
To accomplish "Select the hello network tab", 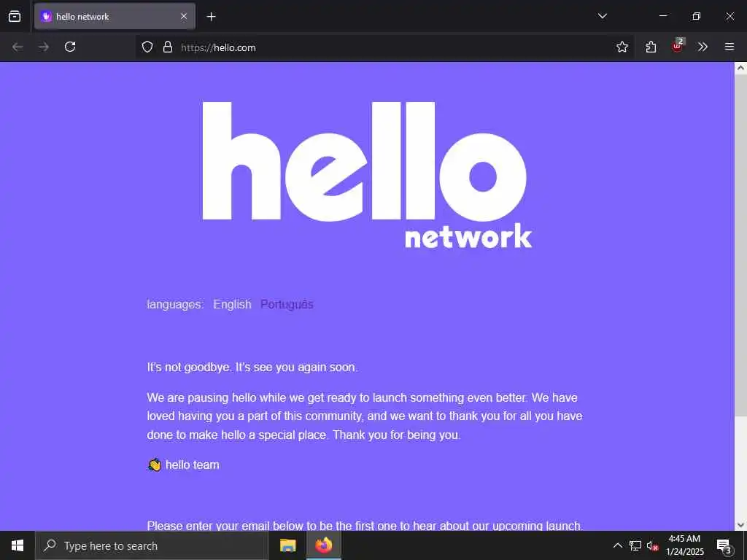I will pos(115,17).
